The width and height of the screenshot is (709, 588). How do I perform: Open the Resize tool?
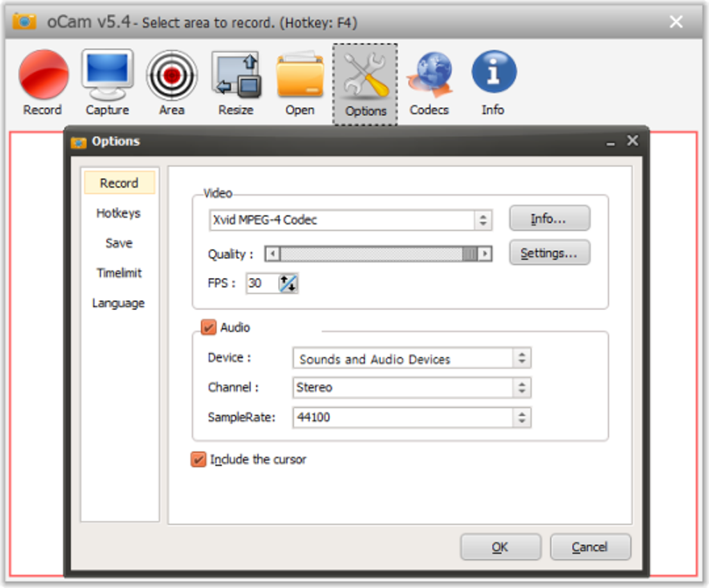(x=236, y=75)
